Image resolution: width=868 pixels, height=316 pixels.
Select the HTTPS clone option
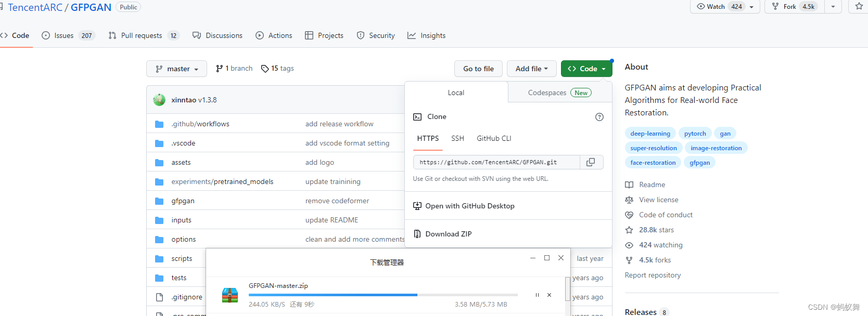[428, 138]
